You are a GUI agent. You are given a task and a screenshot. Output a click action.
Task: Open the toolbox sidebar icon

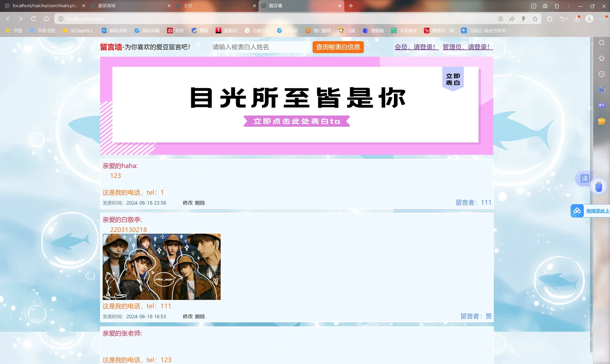602,121
